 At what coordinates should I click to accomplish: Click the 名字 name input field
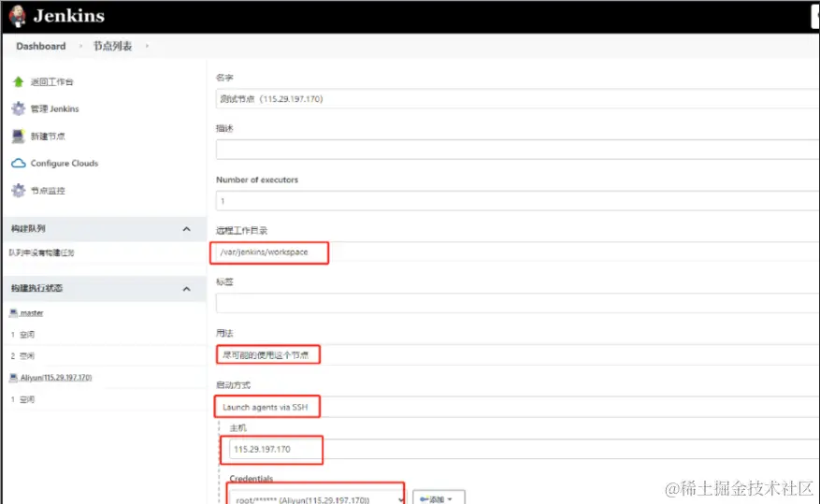pyautogui.click(x=518, y=99)
